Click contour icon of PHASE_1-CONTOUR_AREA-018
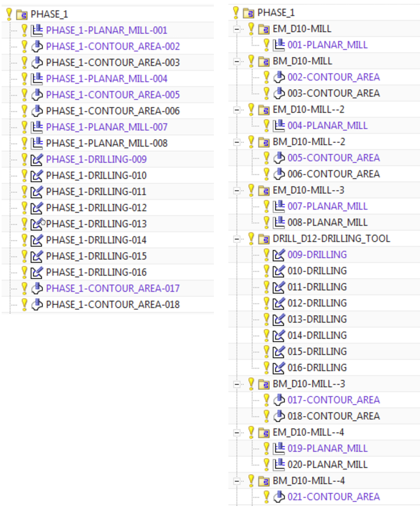Screen dimensions: 420x512 pyautogui.click(x=37, y=305)
